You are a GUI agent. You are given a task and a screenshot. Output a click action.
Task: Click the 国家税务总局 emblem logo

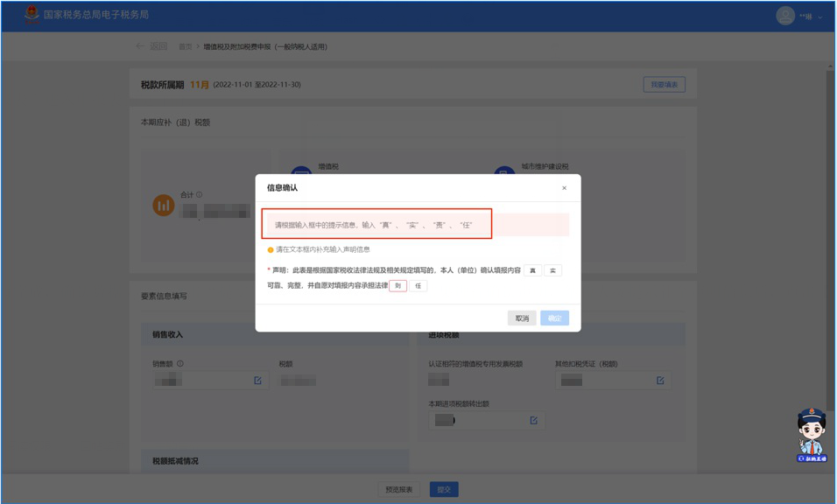(x=32, y=15)
